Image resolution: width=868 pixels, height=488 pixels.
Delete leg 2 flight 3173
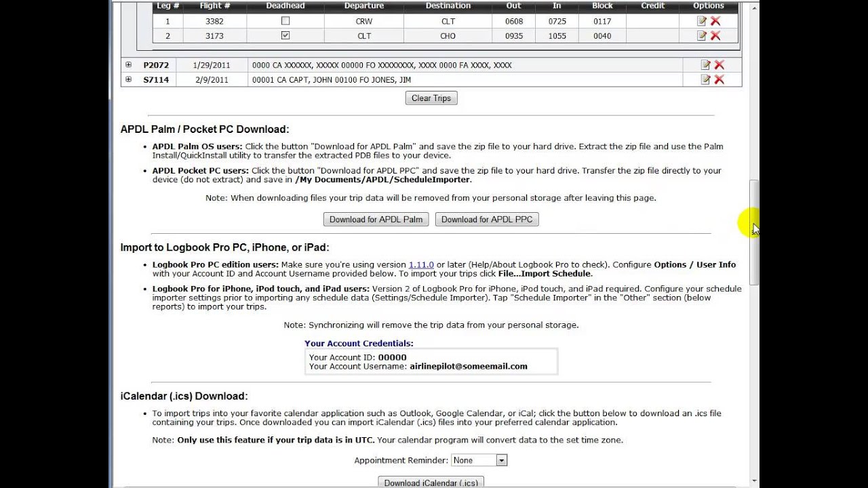pos(715,36)
